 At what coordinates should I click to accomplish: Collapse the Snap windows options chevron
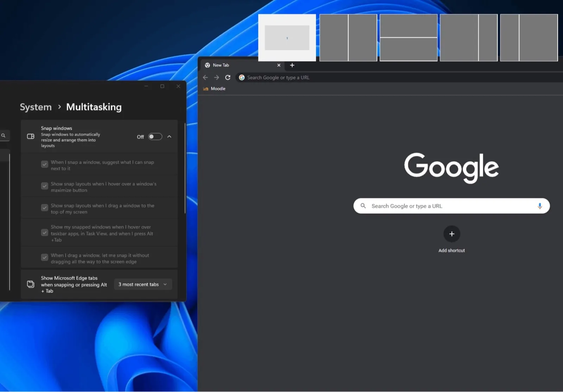pos(170,136)
